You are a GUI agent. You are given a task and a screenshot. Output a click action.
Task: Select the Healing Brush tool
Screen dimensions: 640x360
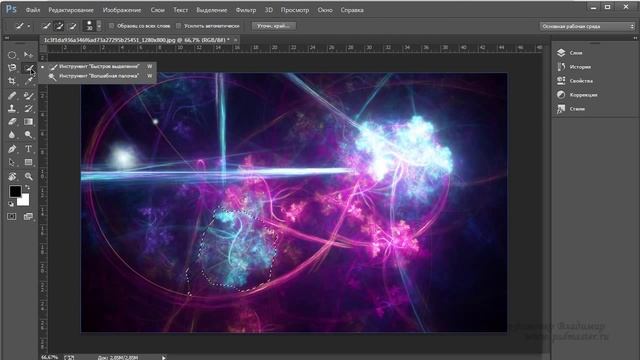tap(12, 96)
